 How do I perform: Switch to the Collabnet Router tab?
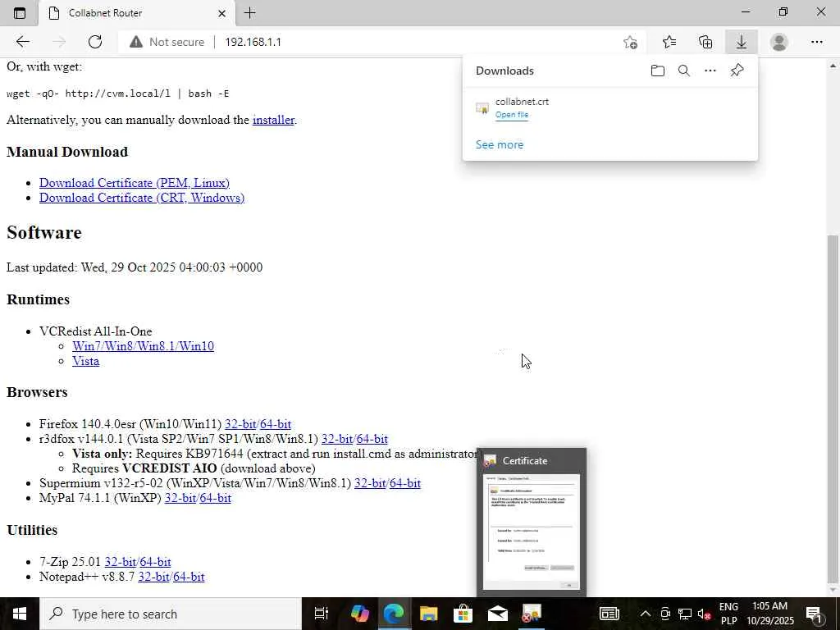(x=137, y=13)
